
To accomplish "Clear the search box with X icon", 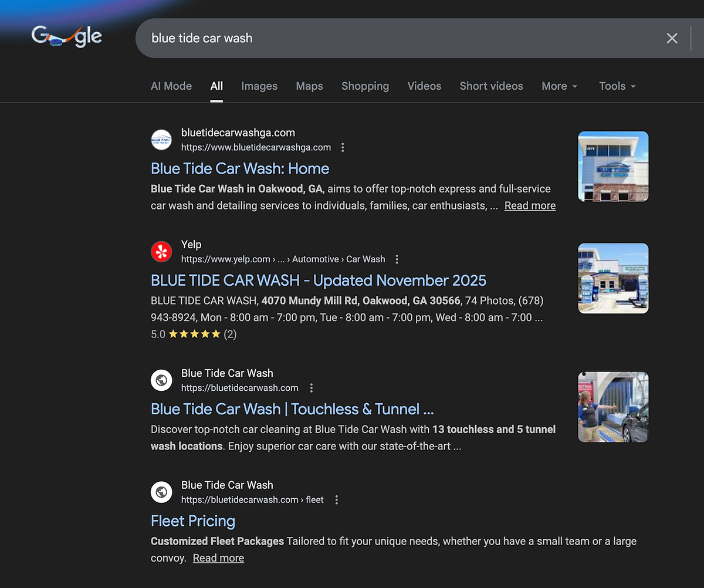I will click(x=672, y=38).
